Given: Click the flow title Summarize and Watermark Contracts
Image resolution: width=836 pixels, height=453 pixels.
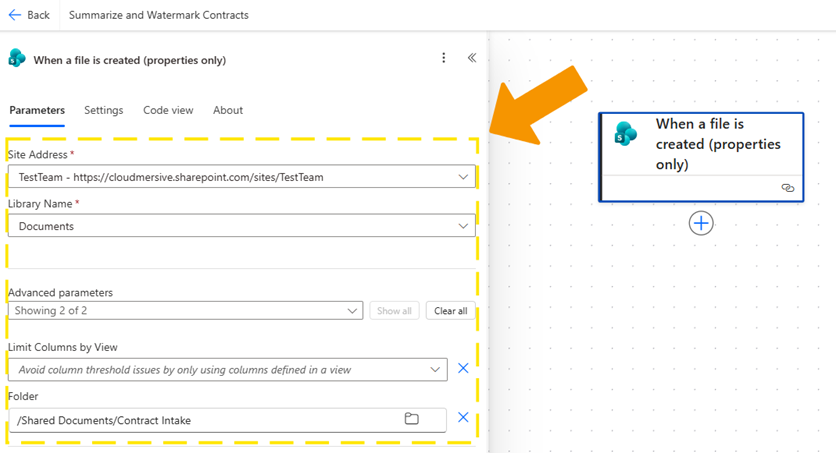Looking at the screenshot, I should click(158, 15).
